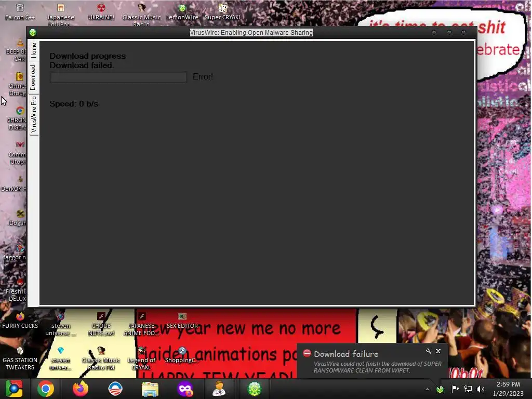Screen dimensions: 532x399
Task: Dismiss the Download failure notification with X
Action: click(x=438, y=351)
